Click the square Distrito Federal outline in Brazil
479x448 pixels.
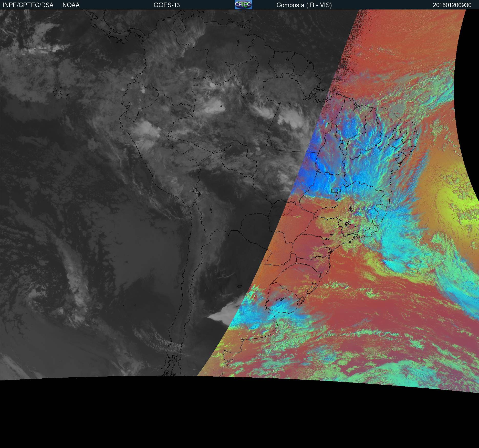334,190
